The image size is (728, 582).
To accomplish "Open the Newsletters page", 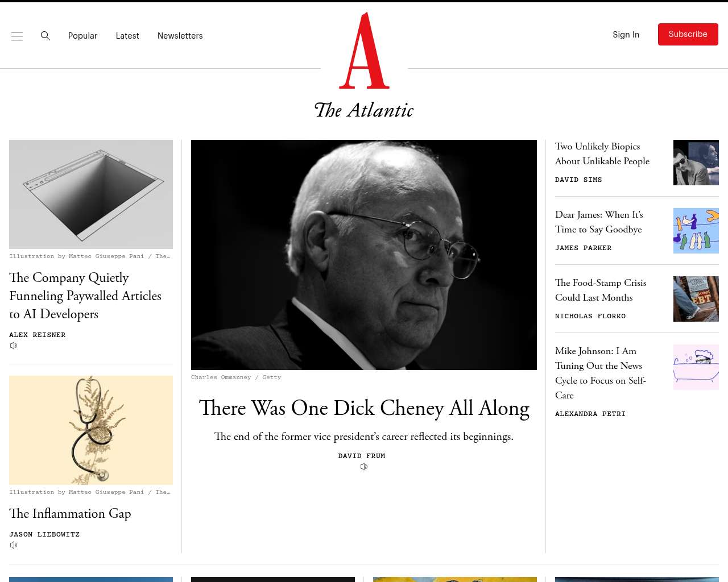I will [180, 36].
